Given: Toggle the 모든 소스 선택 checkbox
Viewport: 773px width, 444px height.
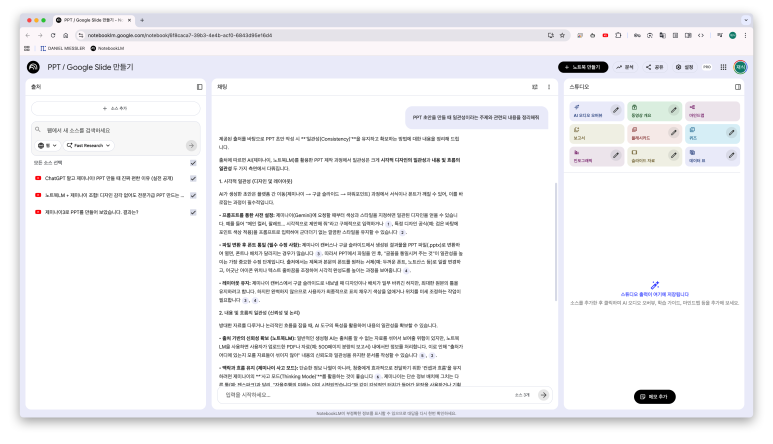Looking at the screenshot, I should [193, 162].
